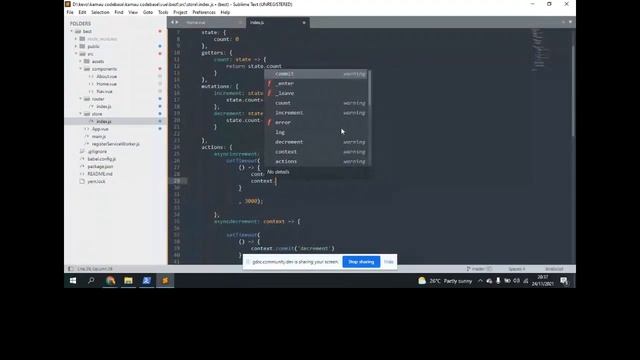Image resolution: width=640 pixels, height=360 pixels.
Task: Collapse the root project folder in sidebar
Action: point(72,31)
